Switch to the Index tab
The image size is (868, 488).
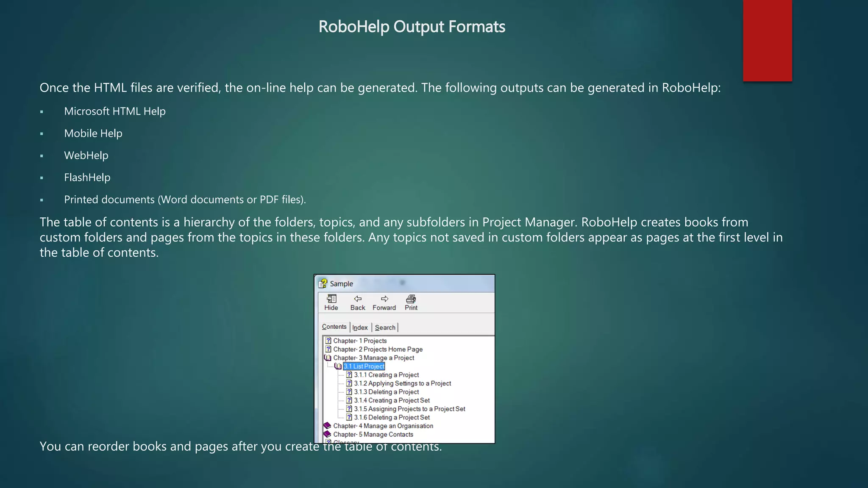(360, 327)
